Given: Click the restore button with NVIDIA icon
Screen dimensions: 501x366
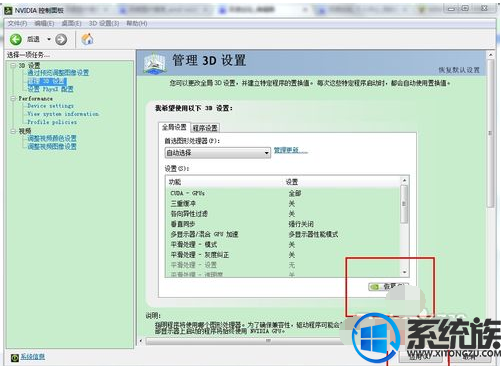Looking at the screenshot, I should click(x=388, y=286).
